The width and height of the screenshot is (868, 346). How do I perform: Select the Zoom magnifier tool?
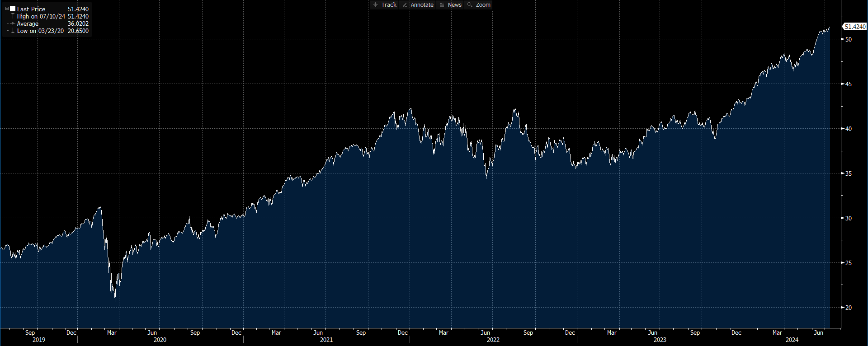[479, 5]
